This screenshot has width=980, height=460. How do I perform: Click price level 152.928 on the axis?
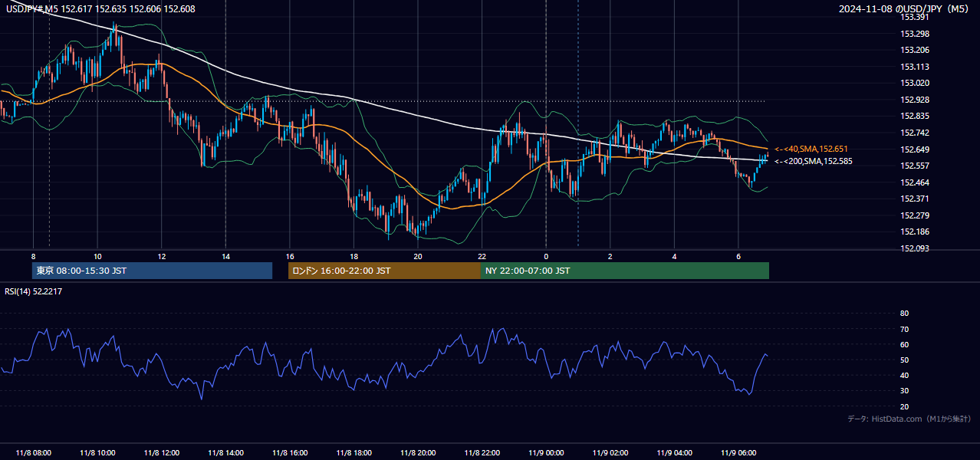click(915, 100)
